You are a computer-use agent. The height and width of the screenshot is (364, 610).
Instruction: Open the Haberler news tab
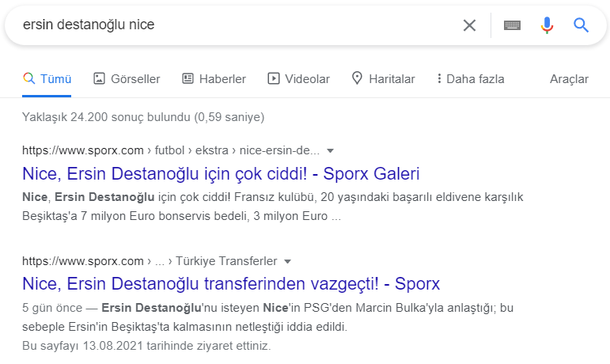pyautogui.click(x=222, y=78)
